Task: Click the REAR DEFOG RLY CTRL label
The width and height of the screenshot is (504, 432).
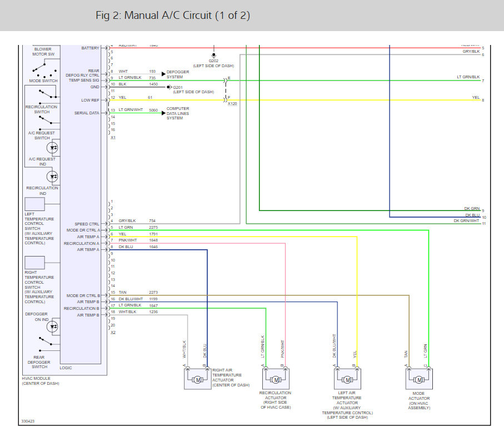Action: point(83,73)
